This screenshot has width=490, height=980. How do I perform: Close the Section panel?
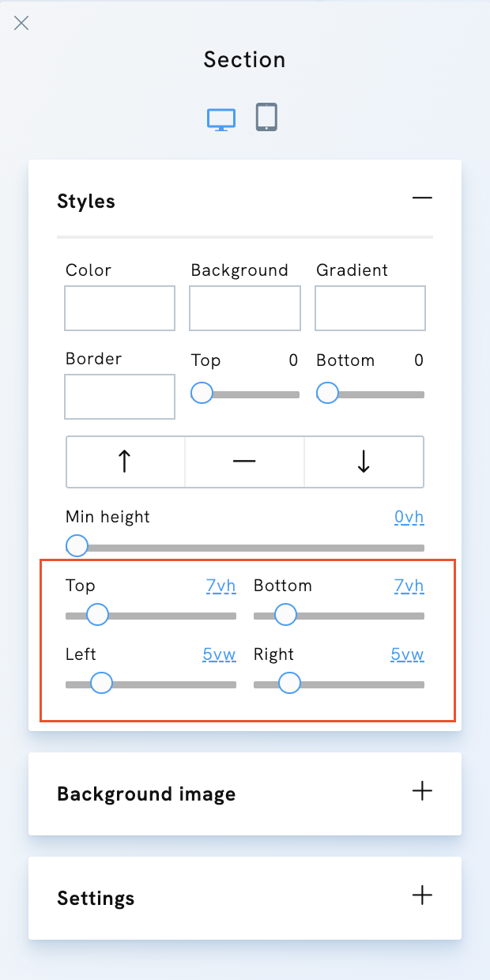[21, 22]
